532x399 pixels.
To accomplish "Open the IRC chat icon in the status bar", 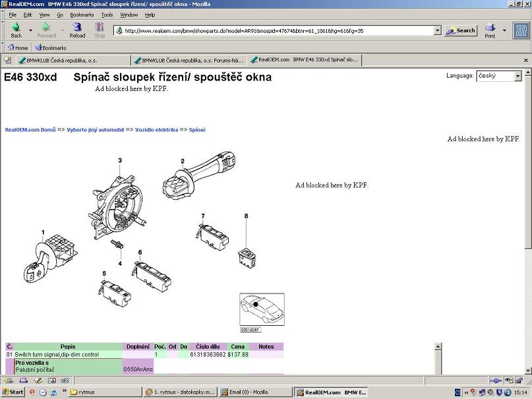I will pyautogui.click(x=65, y=381).
